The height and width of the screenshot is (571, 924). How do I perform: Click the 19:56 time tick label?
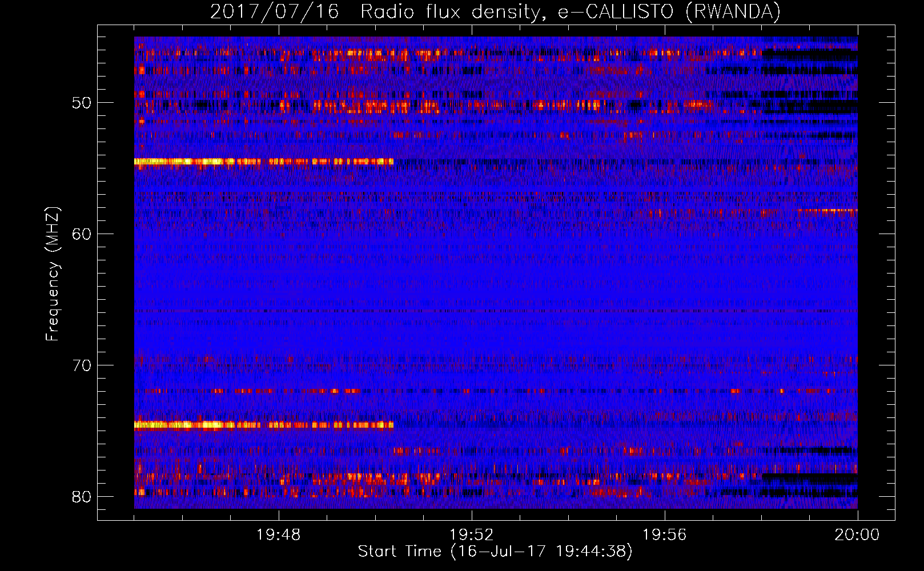[665, 535]
